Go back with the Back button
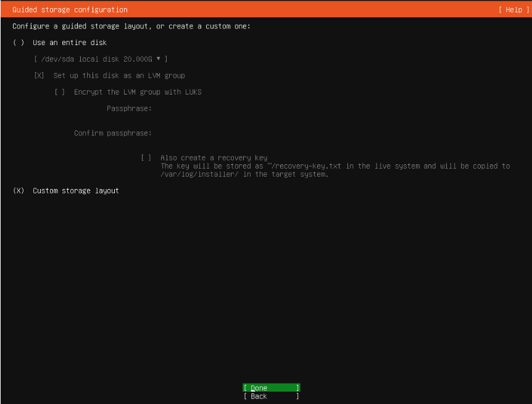532x404 pixels. click(x=272, y=396)
